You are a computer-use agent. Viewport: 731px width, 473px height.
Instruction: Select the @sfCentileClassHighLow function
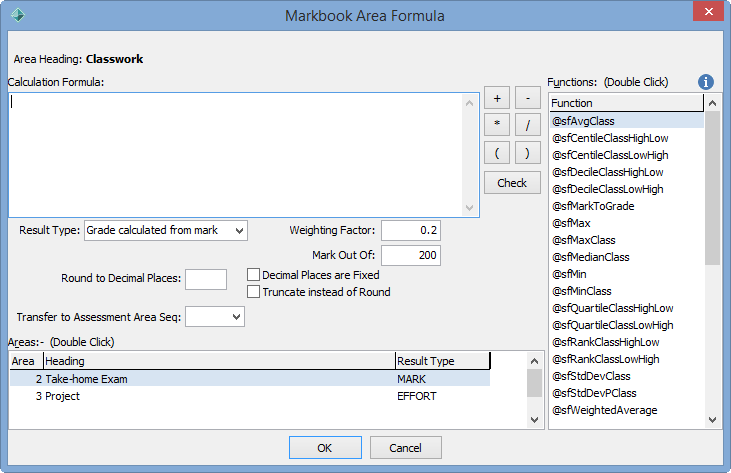pyautogui.click(x=627, y=138)
